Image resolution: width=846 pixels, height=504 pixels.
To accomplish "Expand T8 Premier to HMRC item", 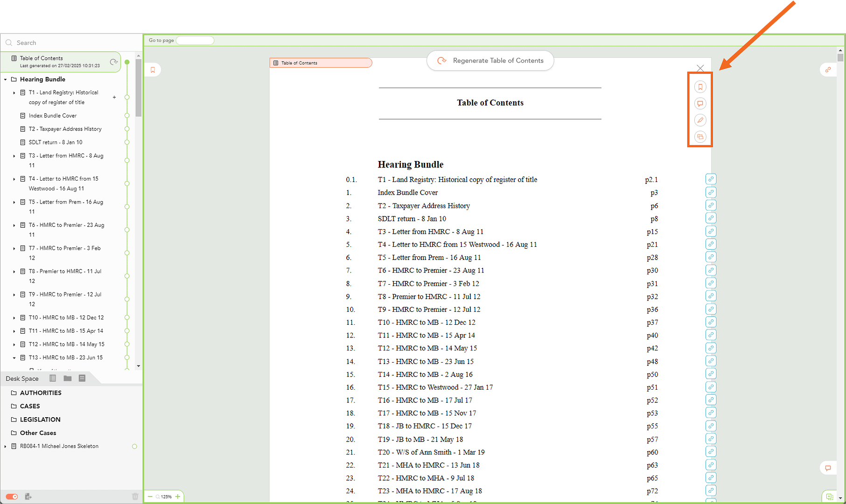I will (x=14, y=271).
